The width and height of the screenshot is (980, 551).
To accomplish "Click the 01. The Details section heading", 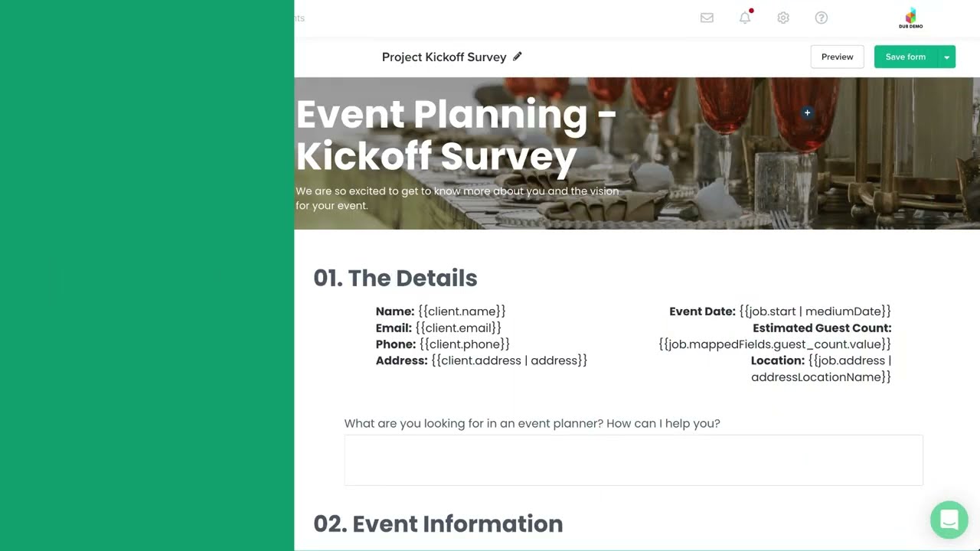I will tap(395, 278).
